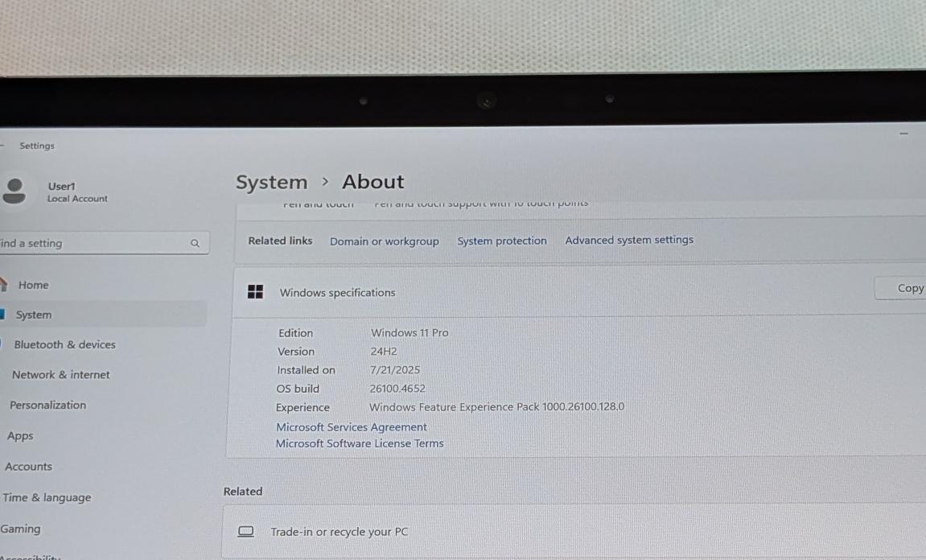This screenshot has height=560, width=926.
Task: Click the User1 profile avatar icon
Action: [14, 191]
